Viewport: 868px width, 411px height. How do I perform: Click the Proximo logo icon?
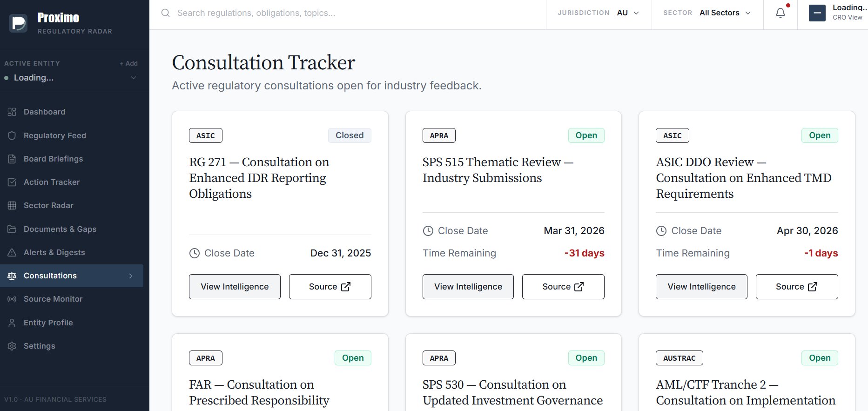[x=18, y=23]
